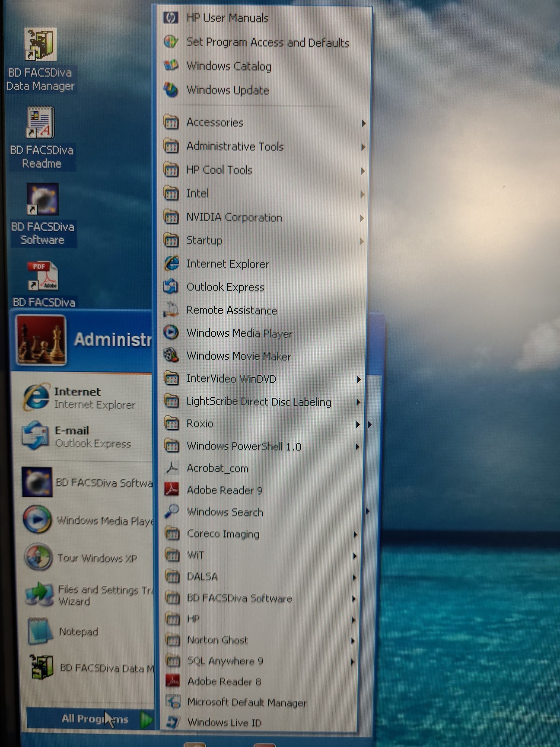Click the Windows Catalog icon
The height and width of the screenshot is (747, 560).
click(171, 66)
